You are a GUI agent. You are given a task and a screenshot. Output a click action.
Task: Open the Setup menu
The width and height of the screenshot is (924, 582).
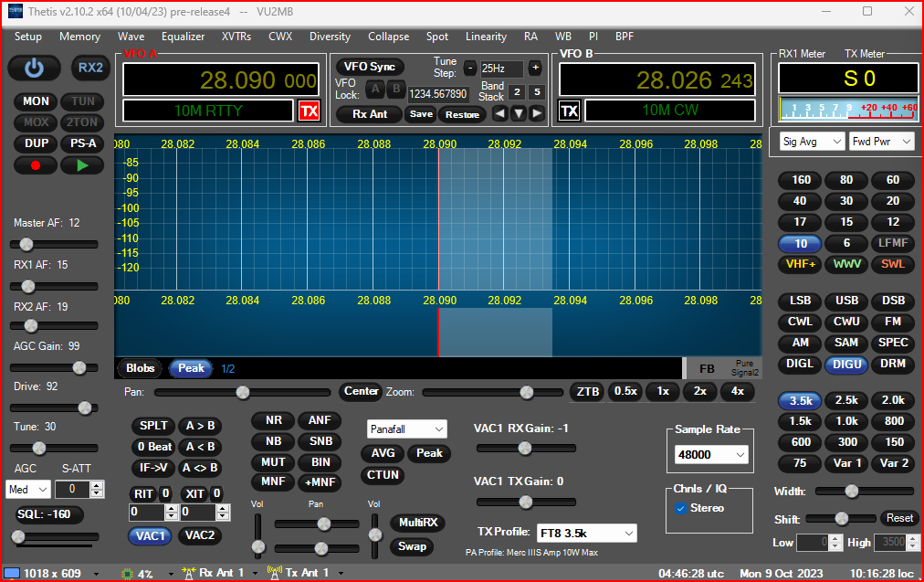click(27, 37)
